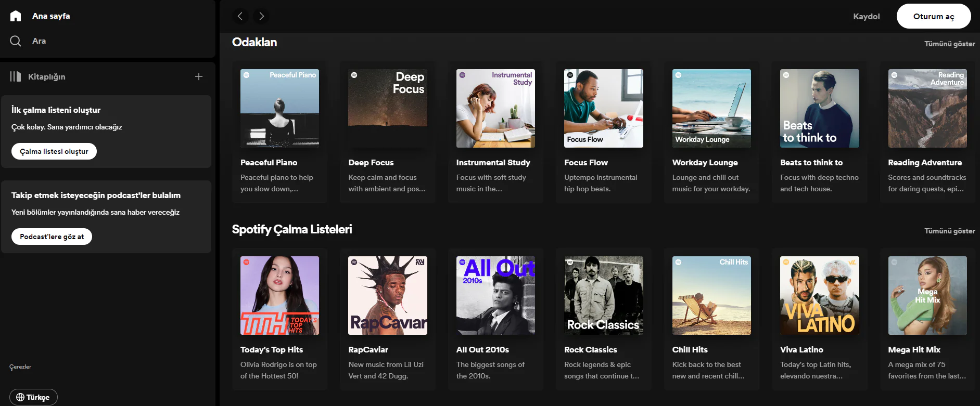Open the Beats to think to cover
The image size is (980, 406).
pyautogui.click(x=820, y=108)
